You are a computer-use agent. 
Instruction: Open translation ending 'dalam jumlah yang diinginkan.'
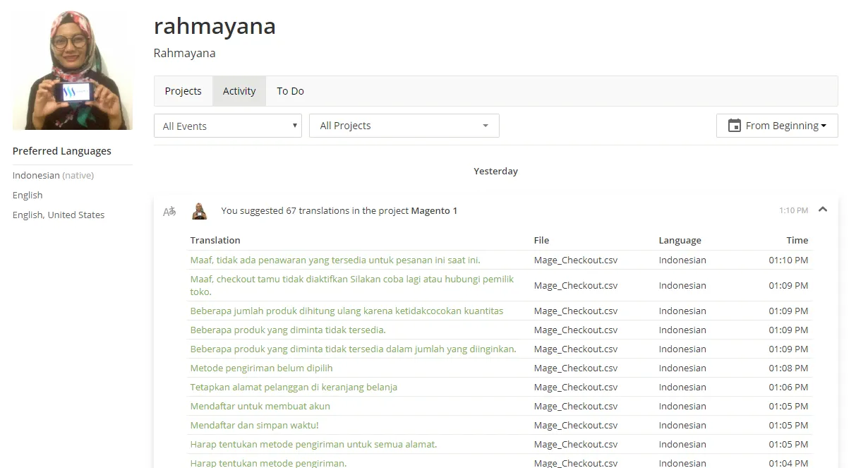(353, 349)
